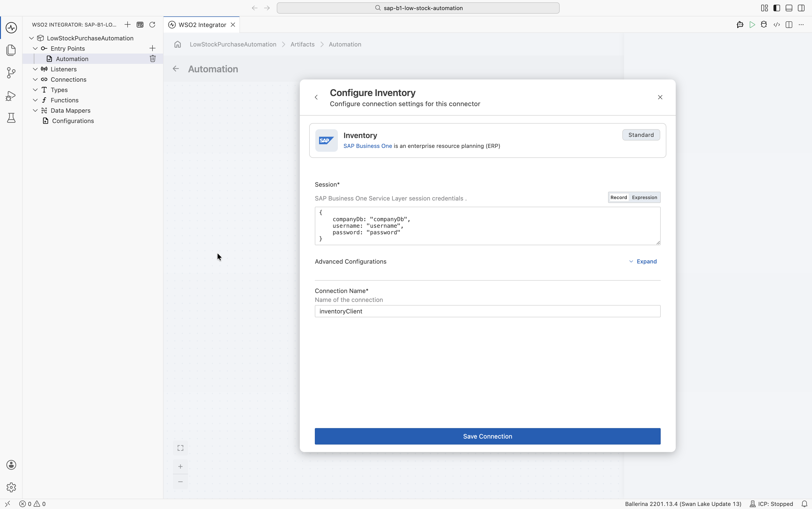The image size is (812, 509).
Task: Click the Run play icon in editor toolbar
Action: [x=752, y=25]
